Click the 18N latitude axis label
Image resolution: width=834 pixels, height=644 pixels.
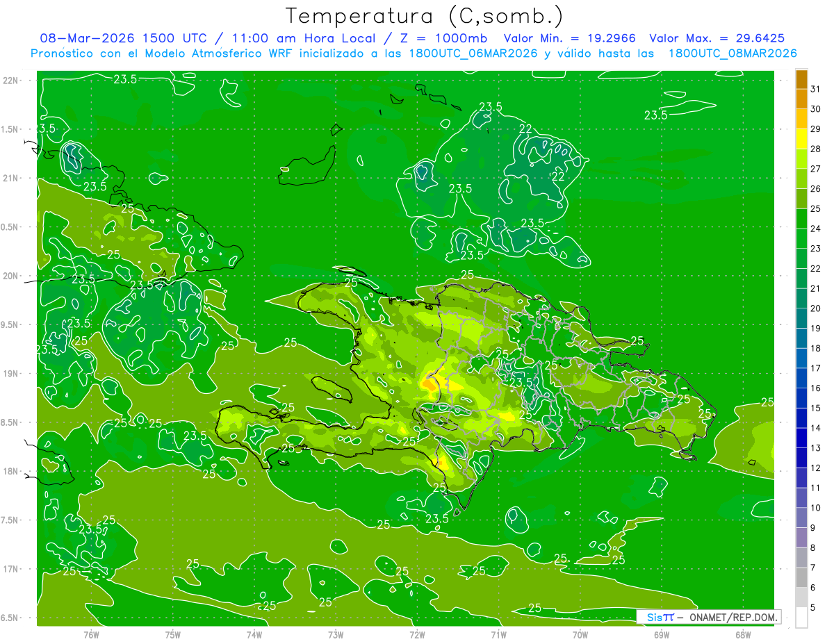10,472
